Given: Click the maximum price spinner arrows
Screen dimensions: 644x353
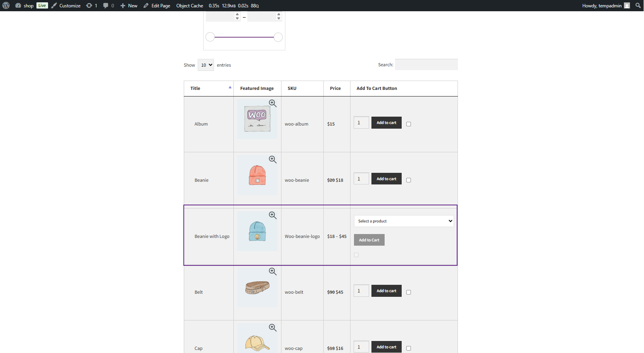Looking at the screenshot, I should point(279,16).
